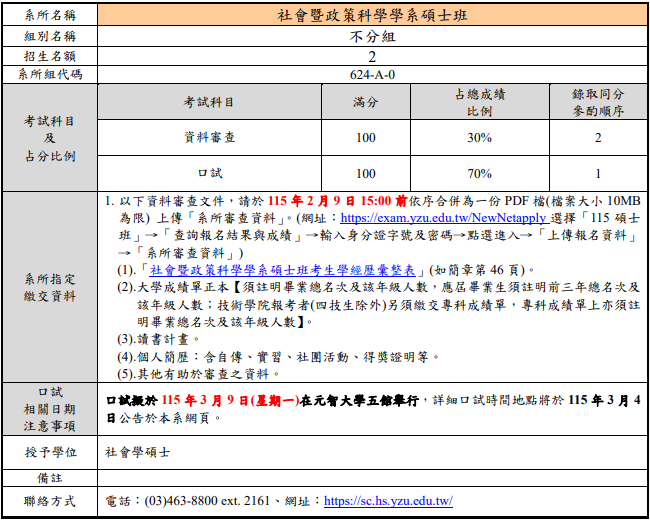Click the 624-A-0 department code
Image resolution: width=650 pixels, height=522 pixels.
[x=371, y=74]
